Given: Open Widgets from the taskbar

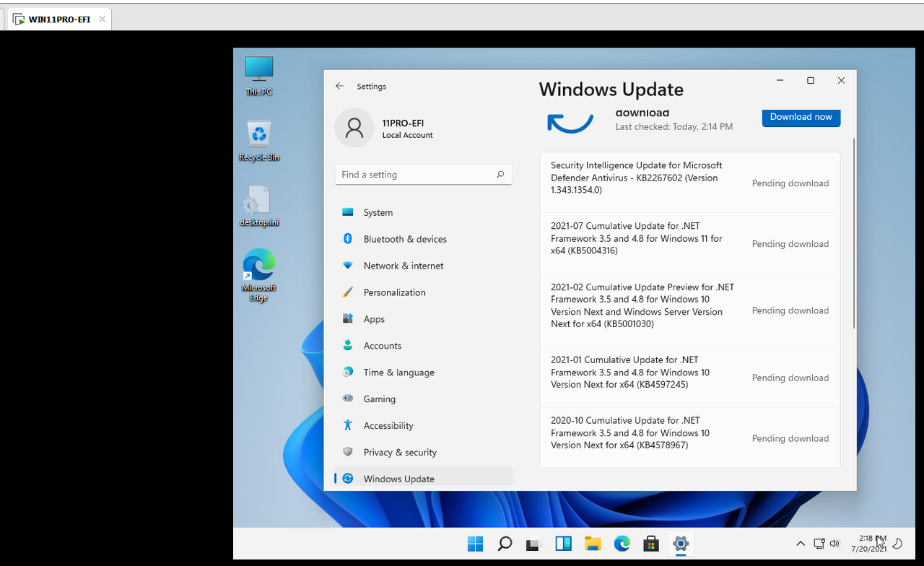Looking at the screenshot, I should [563, 544].
